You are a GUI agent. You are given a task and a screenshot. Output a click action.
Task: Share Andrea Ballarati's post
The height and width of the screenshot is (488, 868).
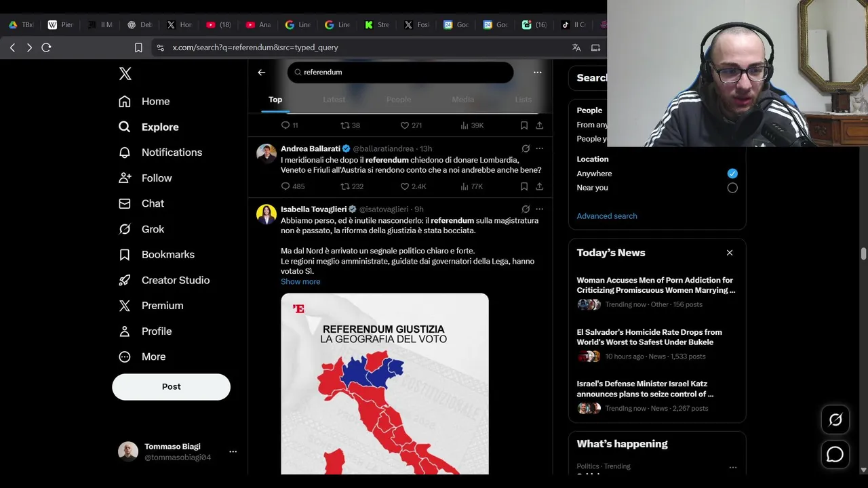[540, 186]
